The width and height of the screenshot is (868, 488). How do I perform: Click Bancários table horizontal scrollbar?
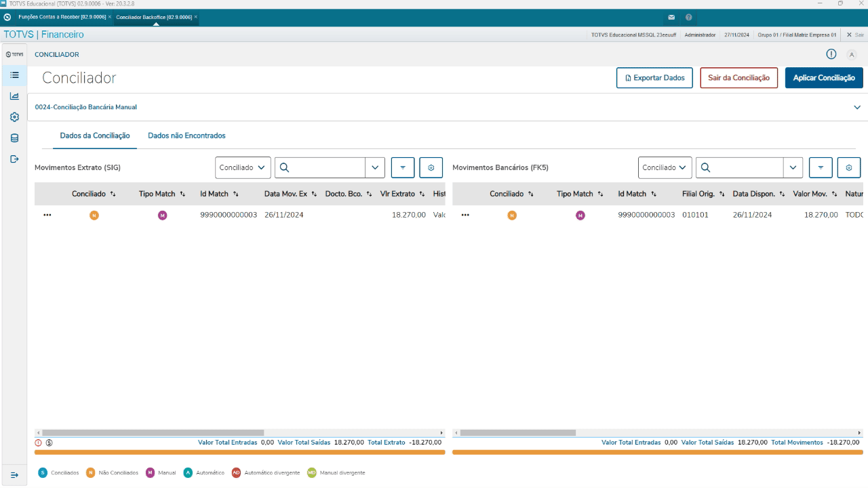point(517,432)
